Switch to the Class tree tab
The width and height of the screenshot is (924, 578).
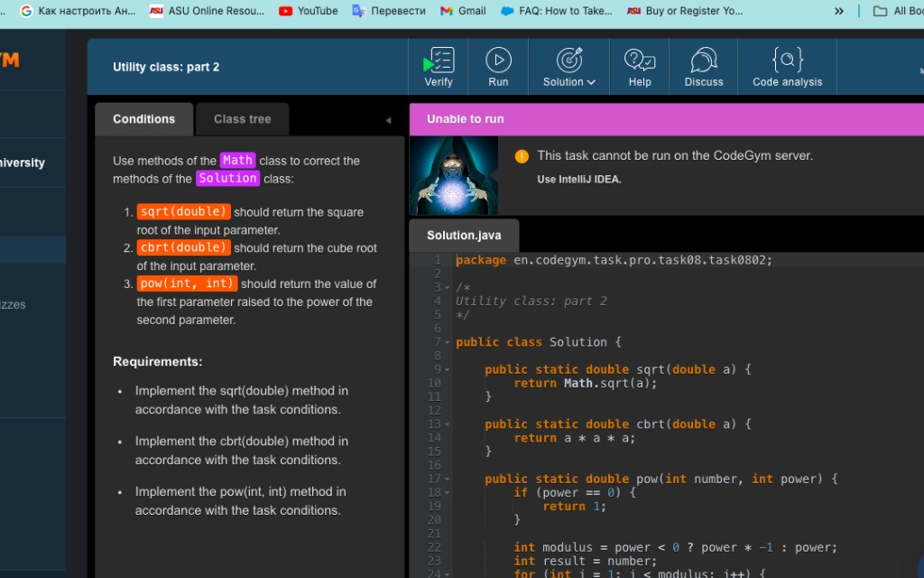click(242, 119)
